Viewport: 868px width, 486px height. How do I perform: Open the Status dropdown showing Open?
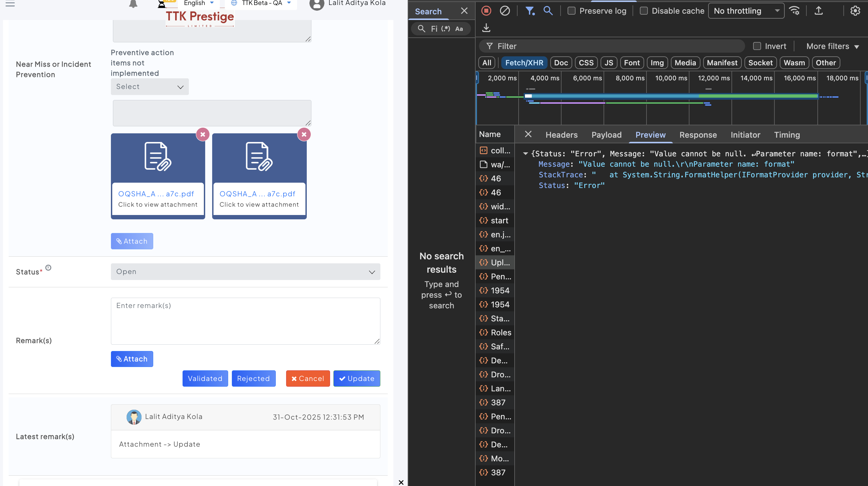click(245, 271)
